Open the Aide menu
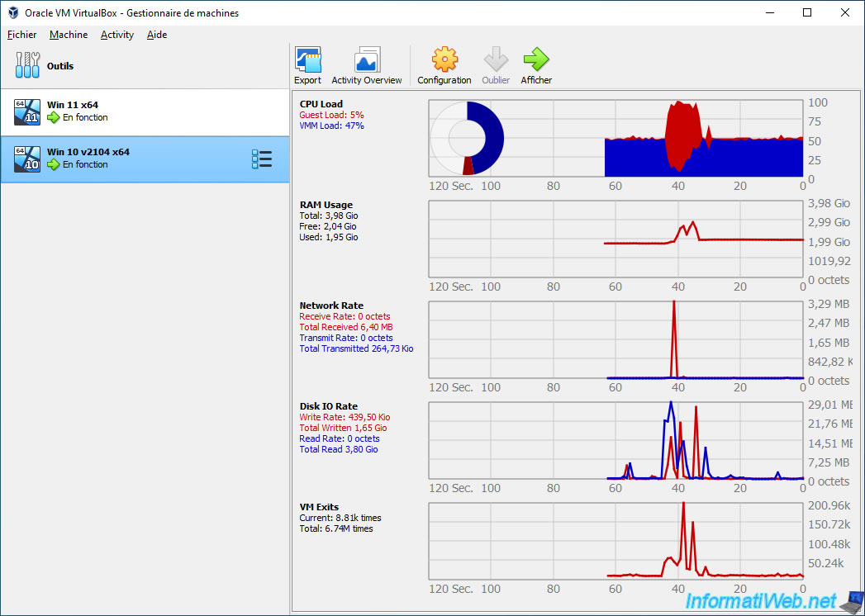The width and height of the screenshot is (865, 616). [157, 35]
